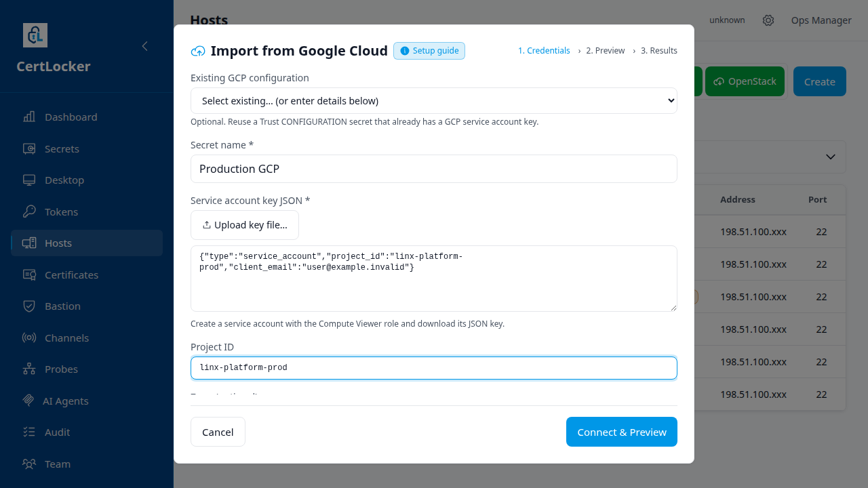The image size is (868, 488).
Task: Go to the 1. Credentials step
Action: coord(544,51)
